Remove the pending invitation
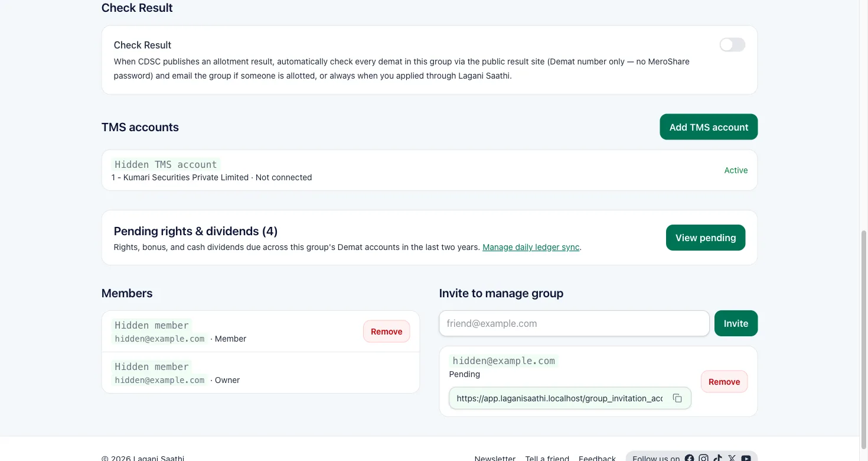 [724, 382]
